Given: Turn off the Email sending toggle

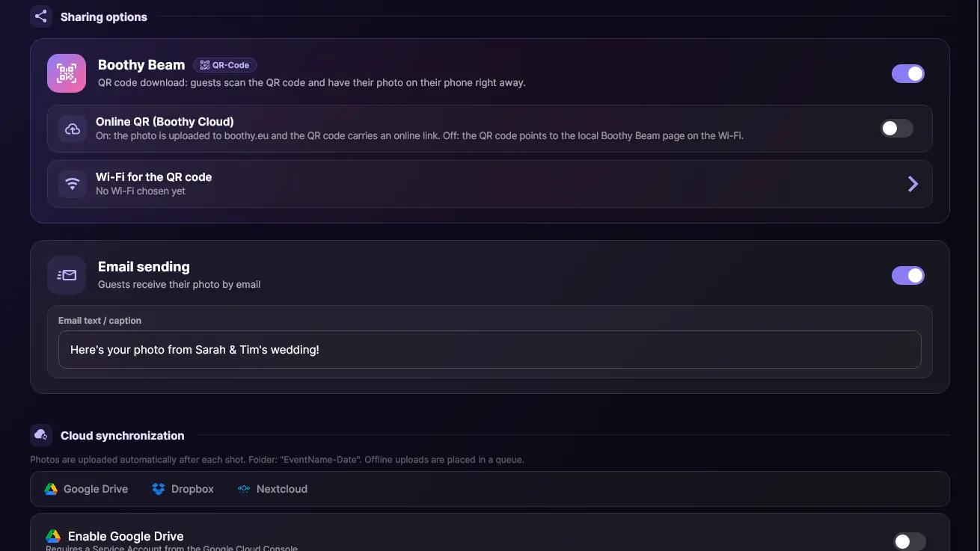Looking at the screenshot, I should point(908,275).
